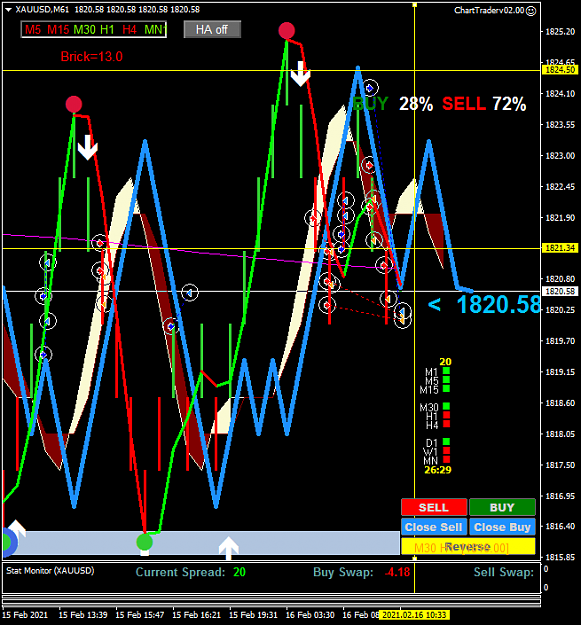Click the yellow Reverse button
581x625 pixels.
click(468, 546)
